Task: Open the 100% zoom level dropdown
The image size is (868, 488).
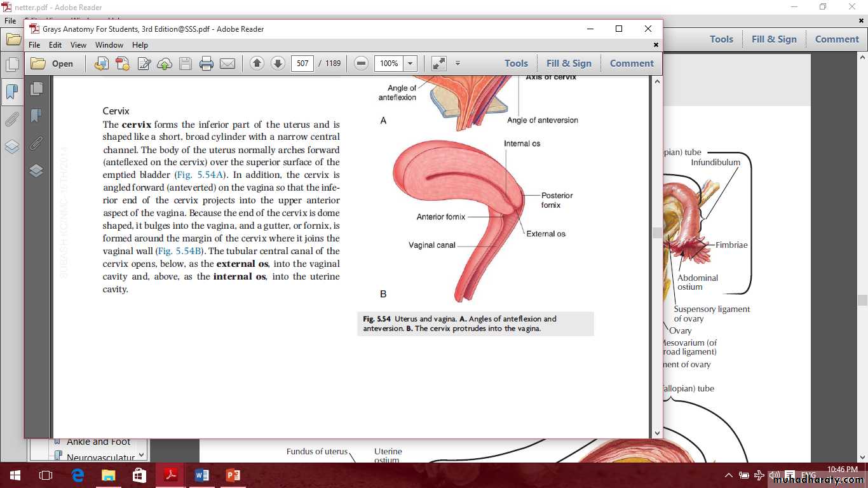Action: 410,64
